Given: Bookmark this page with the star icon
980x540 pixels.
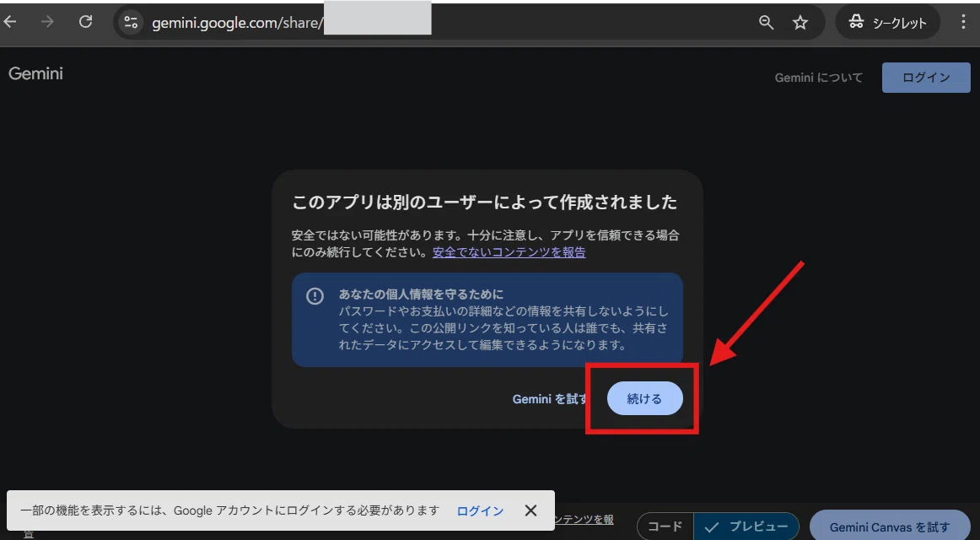Looking at the screenshot, I should [800, 23].
